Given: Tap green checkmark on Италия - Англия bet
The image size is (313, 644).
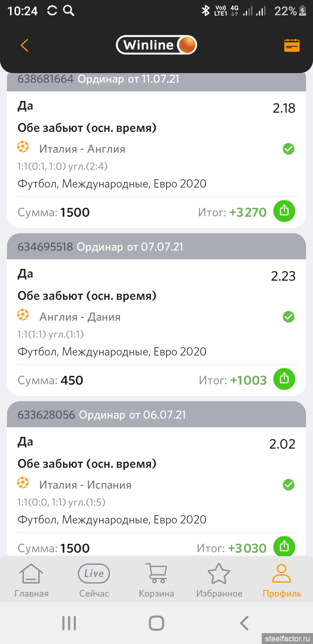Looking at the screenshot, I should [289, 149].
